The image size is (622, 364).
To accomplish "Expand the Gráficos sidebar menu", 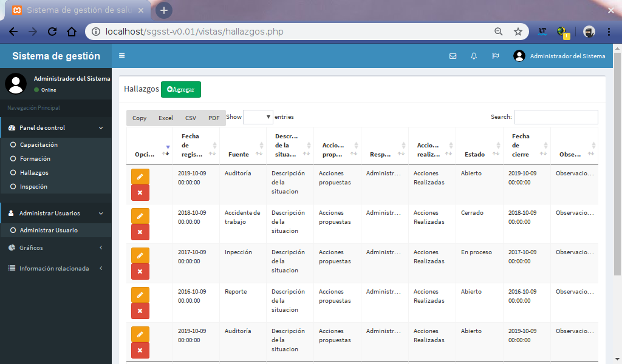I will 56,248.
